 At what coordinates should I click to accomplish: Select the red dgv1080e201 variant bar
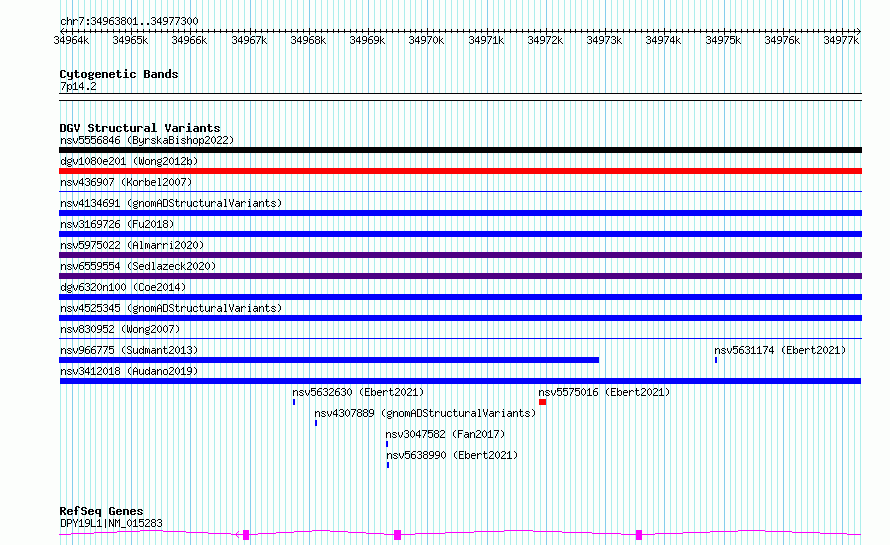[x=460, y=171]
